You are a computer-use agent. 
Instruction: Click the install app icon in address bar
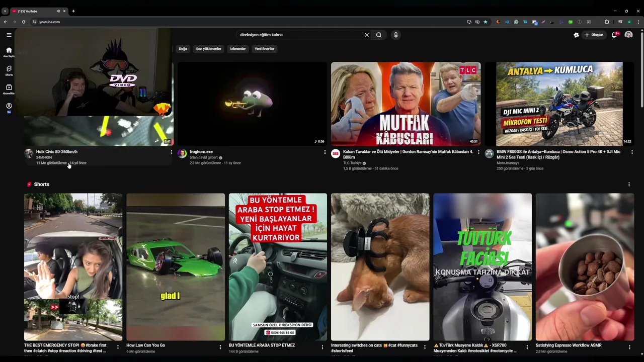[469, 22]
